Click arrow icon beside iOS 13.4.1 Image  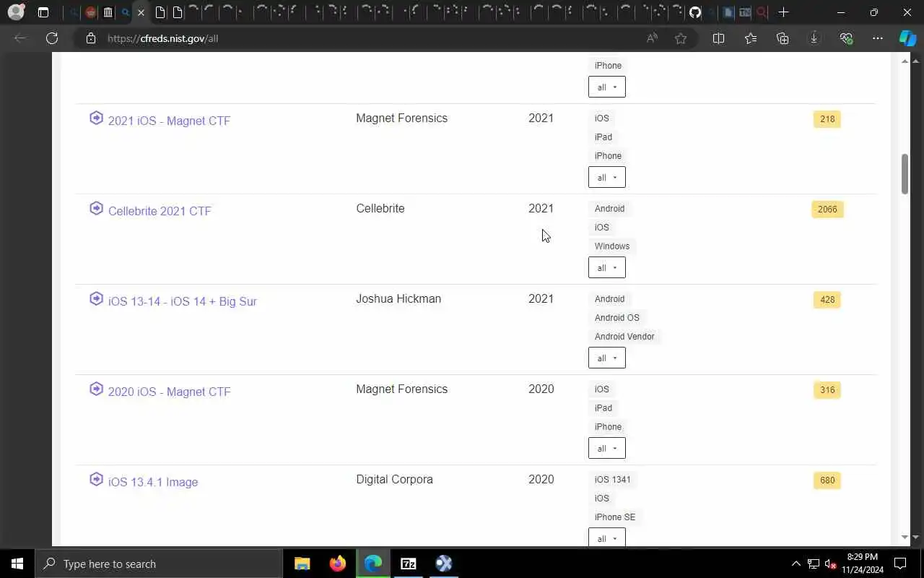click(96, 479)
